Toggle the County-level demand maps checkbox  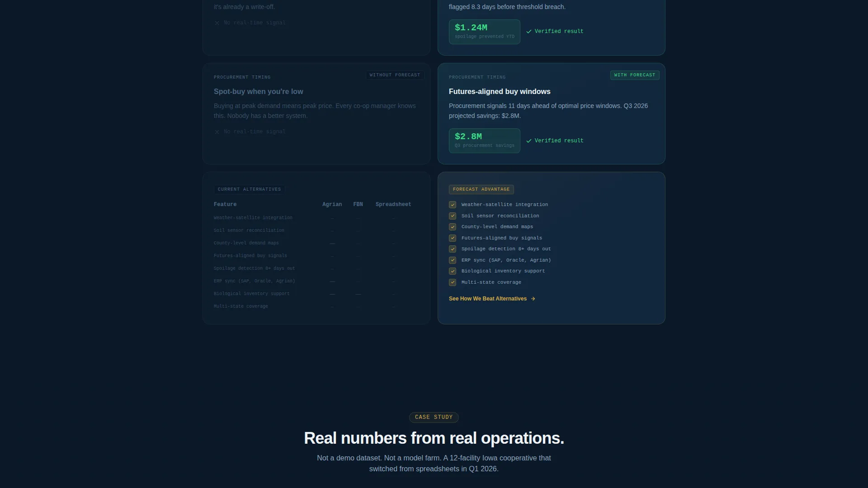click(453, 227)
